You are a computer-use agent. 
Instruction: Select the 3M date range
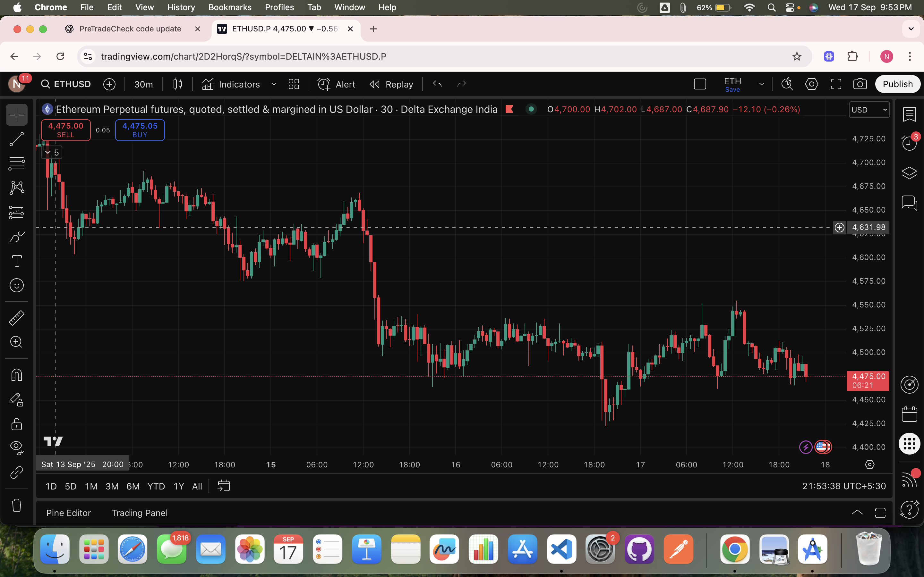point(112,486)
